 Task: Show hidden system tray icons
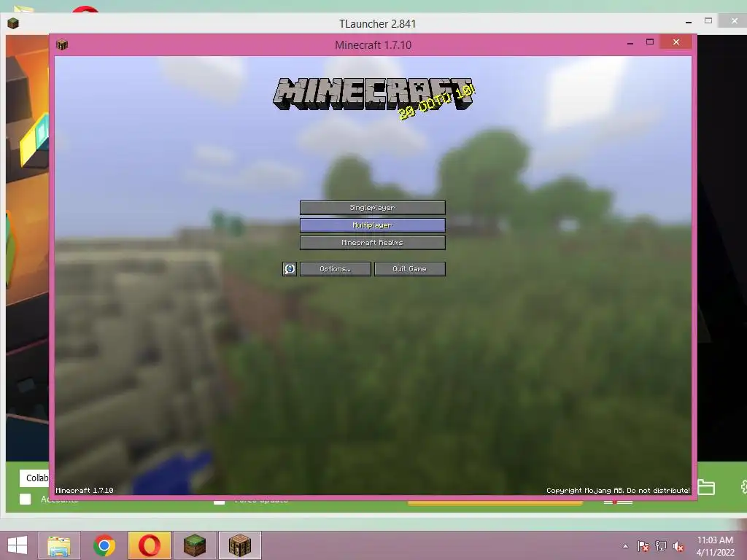tap(625, 546)
